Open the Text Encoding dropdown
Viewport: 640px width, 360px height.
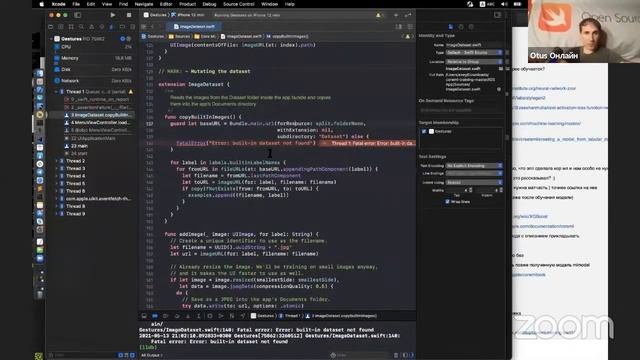click(474, 166)
